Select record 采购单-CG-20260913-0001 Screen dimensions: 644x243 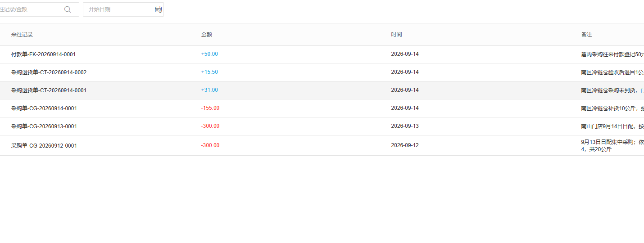[x=44, y=126]
